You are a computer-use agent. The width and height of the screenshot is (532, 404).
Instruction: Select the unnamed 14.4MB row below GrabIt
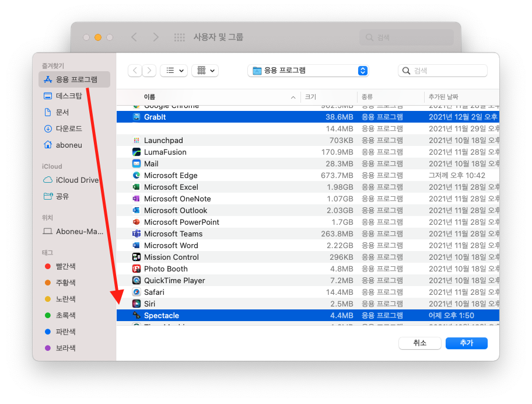308,128
